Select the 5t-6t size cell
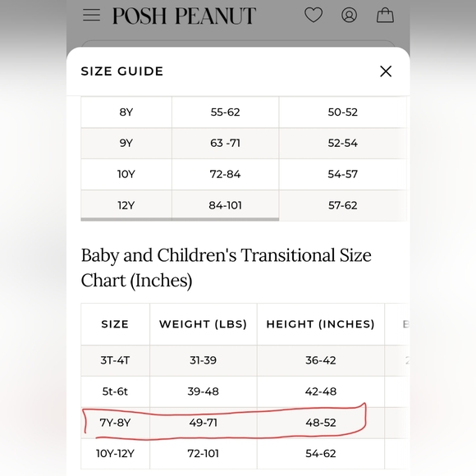This screenshot has height=476, width=476. pyautogui.click(x=115, y=391)
